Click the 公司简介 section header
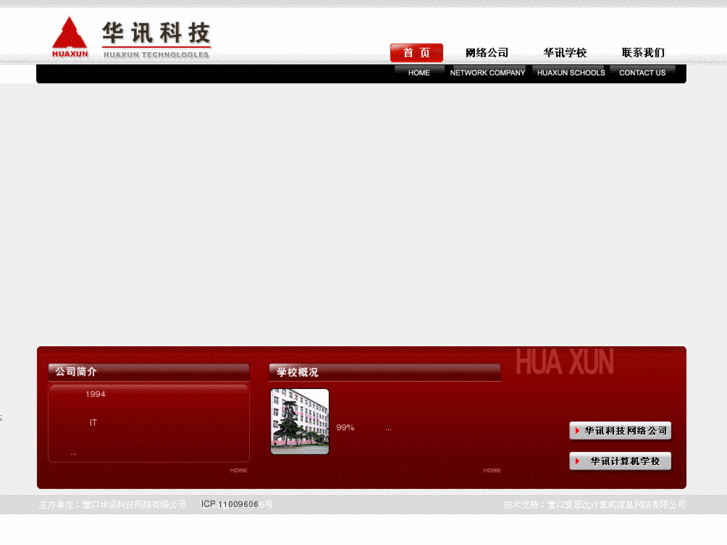Viewport: 727px width, 545px height. pos(149,372)
